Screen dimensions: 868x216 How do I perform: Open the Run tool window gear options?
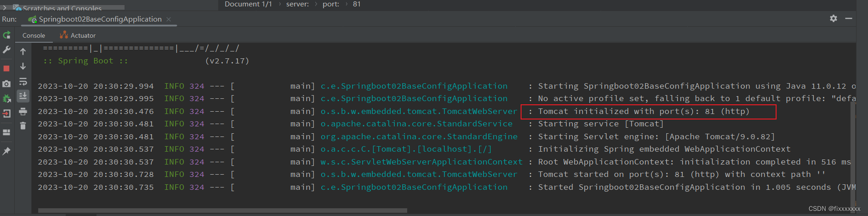(834, 18)
